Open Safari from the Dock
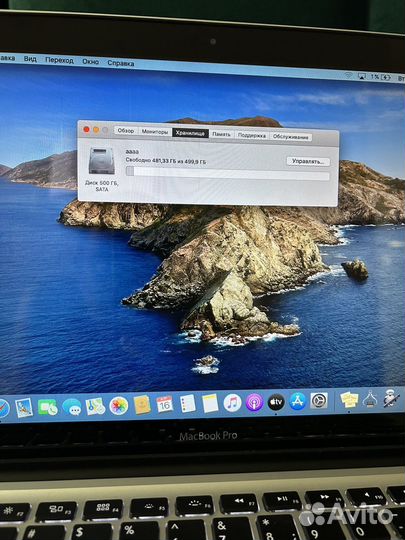The height and width of the screenshot is (540, 405). click(3, 409)
